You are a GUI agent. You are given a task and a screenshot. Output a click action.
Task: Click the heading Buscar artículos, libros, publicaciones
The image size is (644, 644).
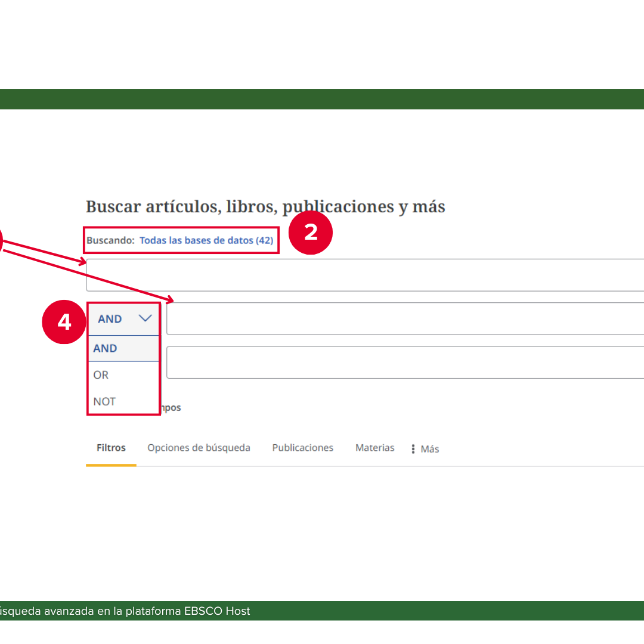click(265, 206)
